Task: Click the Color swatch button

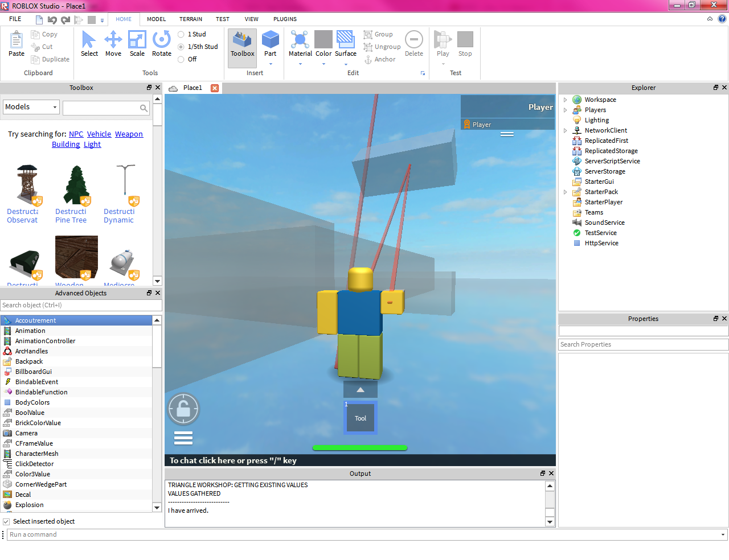Action: coord(323,39)
